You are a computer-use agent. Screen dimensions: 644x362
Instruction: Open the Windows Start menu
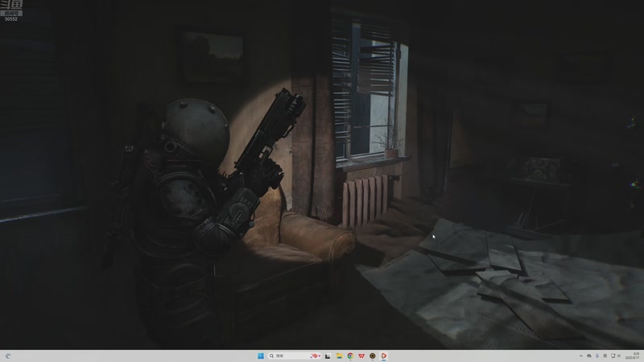coord(260,356)
